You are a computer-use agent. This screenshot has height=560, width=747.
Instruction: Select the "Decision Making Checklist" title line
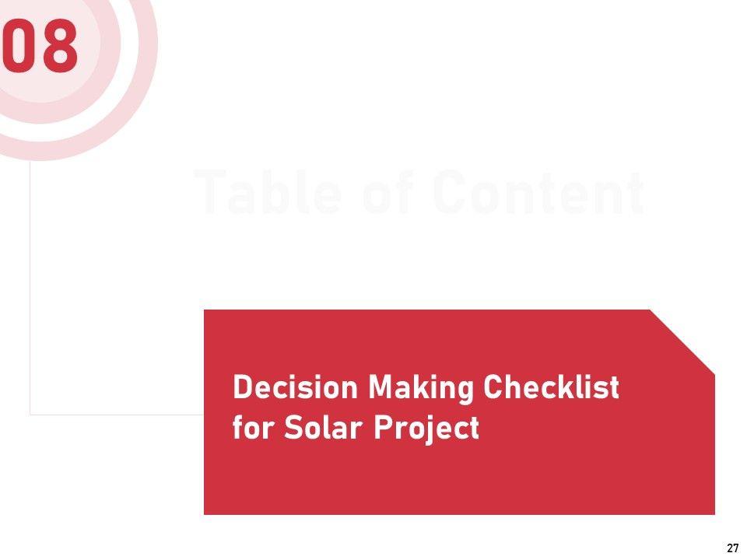[x=426, y=387]
